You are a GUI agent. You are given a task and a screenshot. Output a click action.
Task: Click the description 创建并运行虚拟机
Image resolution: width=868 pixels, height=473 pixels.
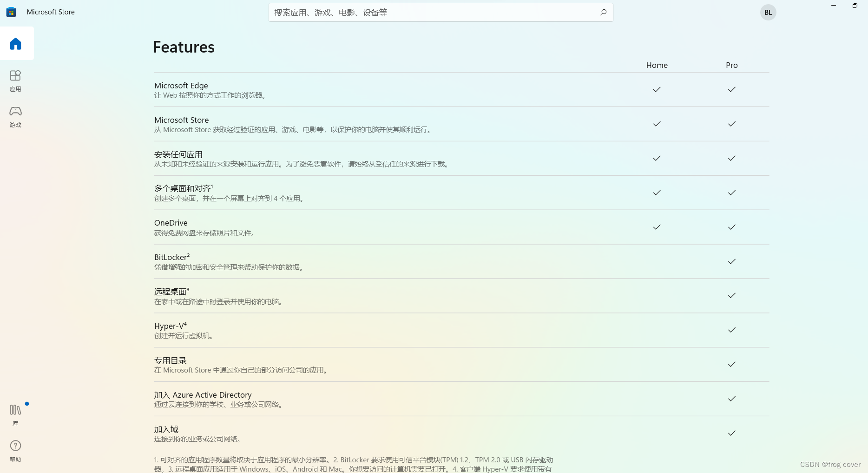tap(185, 336)
